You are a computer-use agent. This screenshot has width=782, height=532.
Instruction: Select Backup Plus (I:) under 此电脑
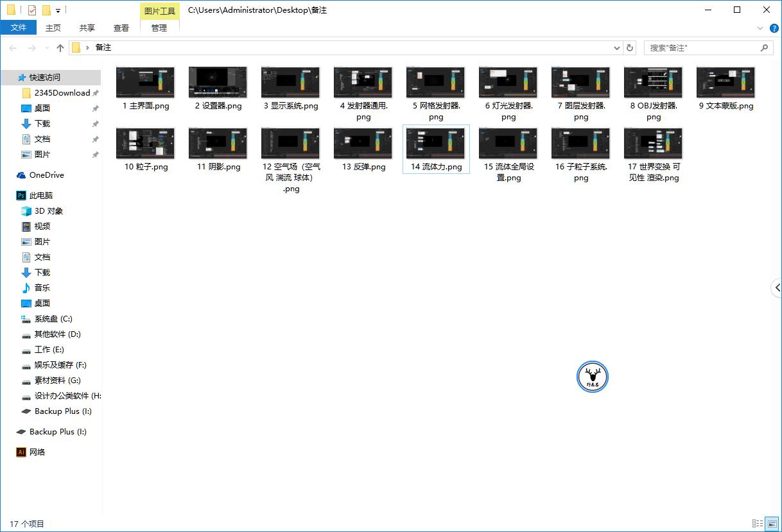pyautogui.click(x=62, y=411)
